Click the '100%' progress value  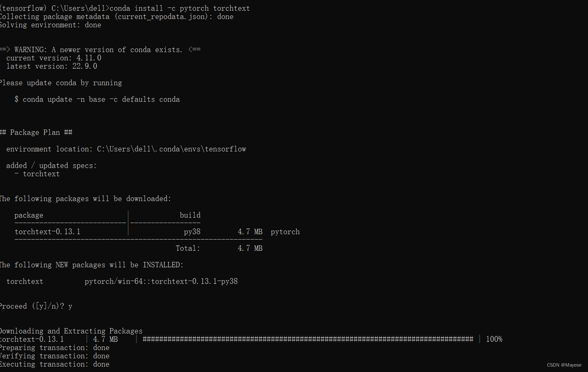coord(494,339)
